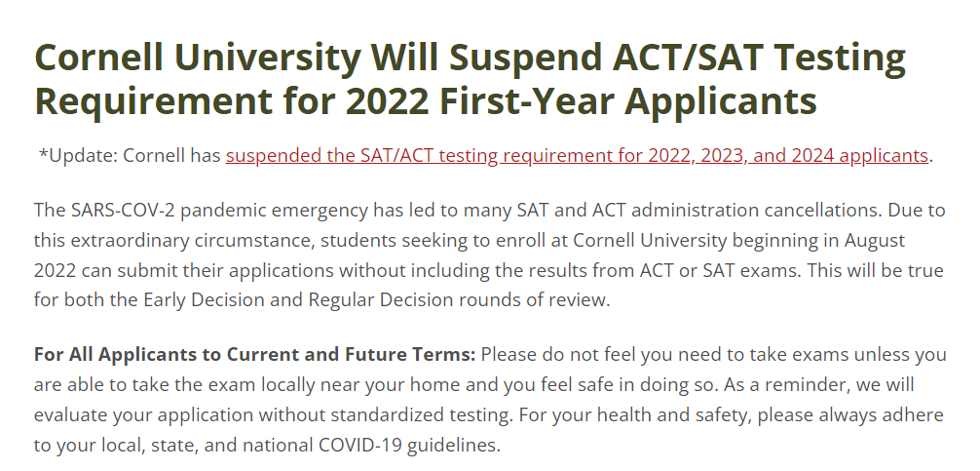
Task: Click the Regular Decision phrase
Action: [381, 299]
